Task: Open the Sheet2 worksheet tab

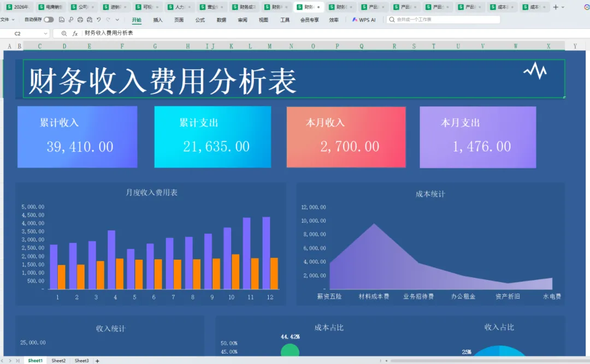Action: [x=58, y=361]
